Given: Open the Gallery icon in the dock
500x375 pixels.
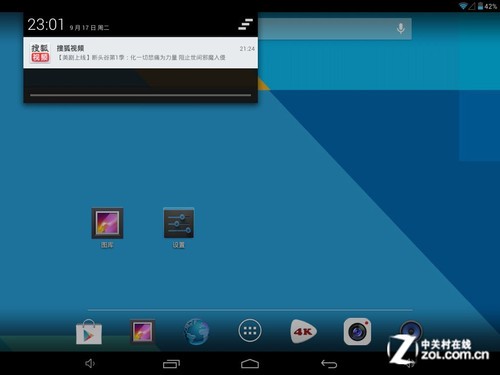Looking at the screenshot, I should point(142,331).
